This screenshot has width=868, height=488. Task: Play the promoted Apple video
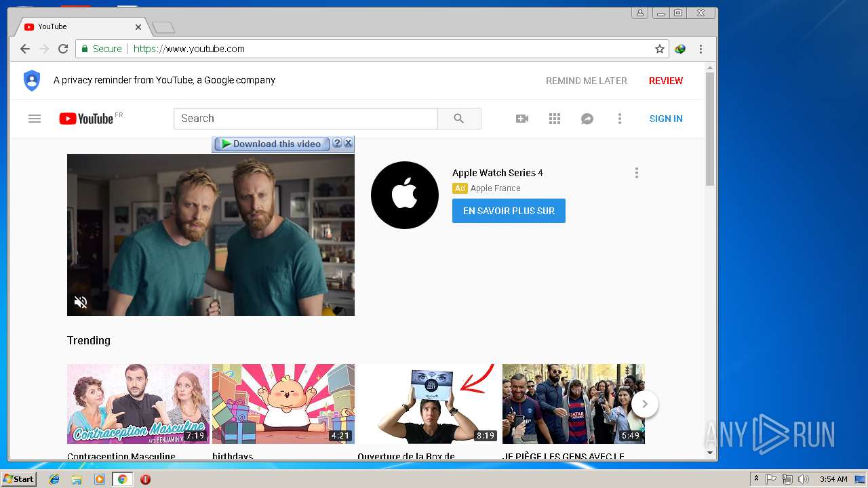(211, 235)
